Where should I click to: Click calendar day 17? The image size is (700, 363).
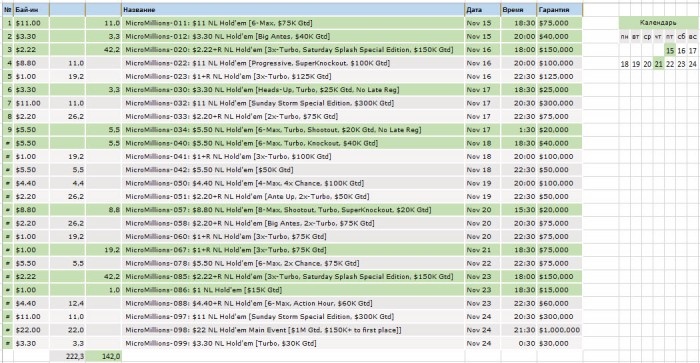pyautogui.click(x=692, y=50)
